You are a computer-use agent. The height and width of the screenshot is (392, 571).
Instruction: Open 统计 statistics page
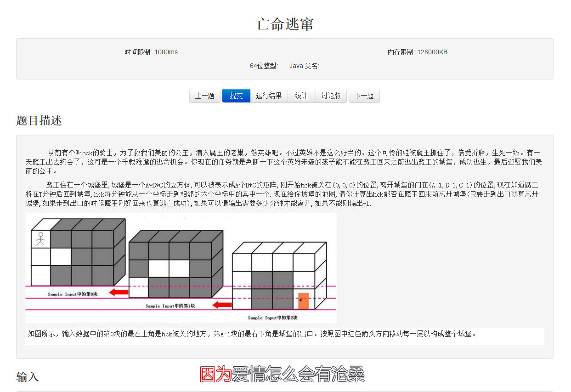pyautogui.click(x=301, y=96)
